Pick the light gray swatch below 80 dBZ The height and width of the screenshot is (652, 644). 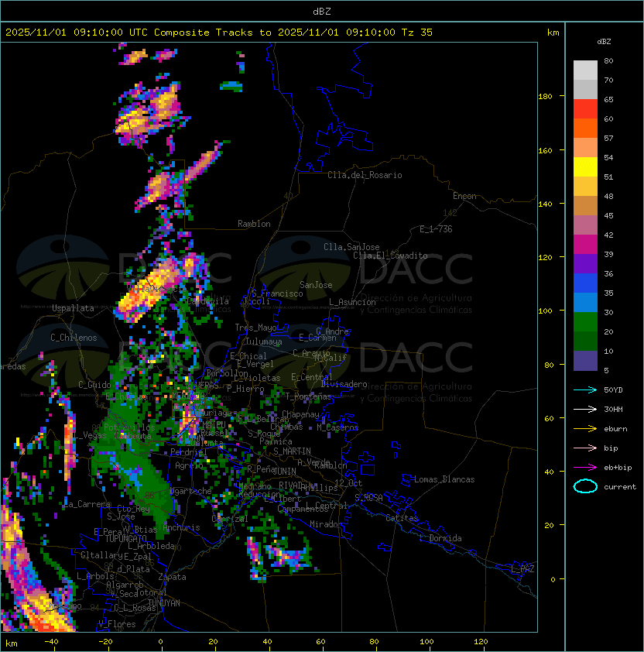click(585, 70)
